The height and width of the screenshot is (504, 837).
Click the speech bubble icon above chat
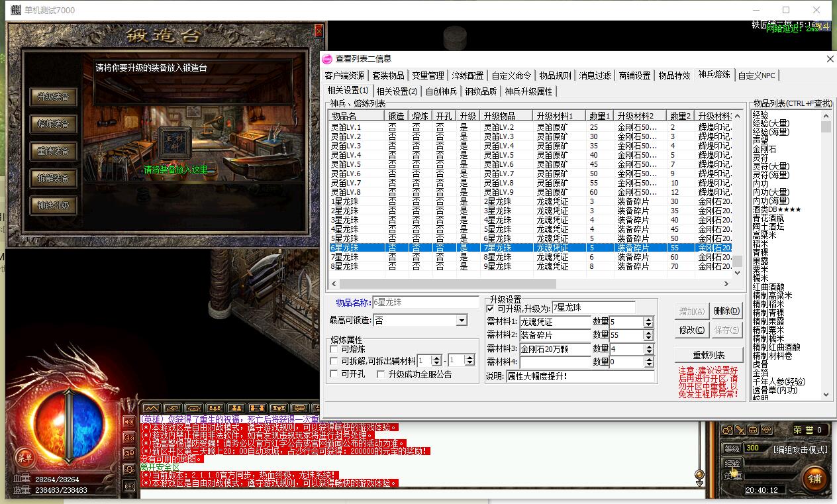[x=299, y=408]
